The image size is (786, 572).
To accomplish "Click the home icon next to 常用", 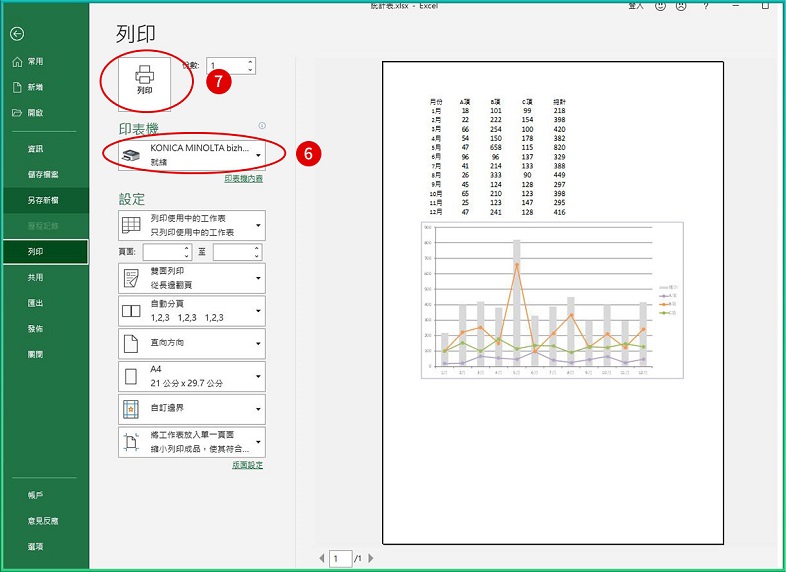I will [17, 62].
